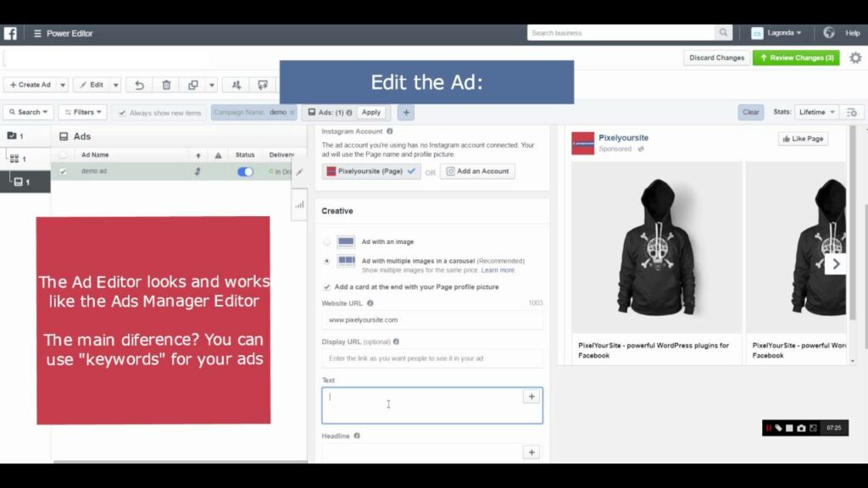
Task: Click the Headline info icon
Action: pos(357,435)
